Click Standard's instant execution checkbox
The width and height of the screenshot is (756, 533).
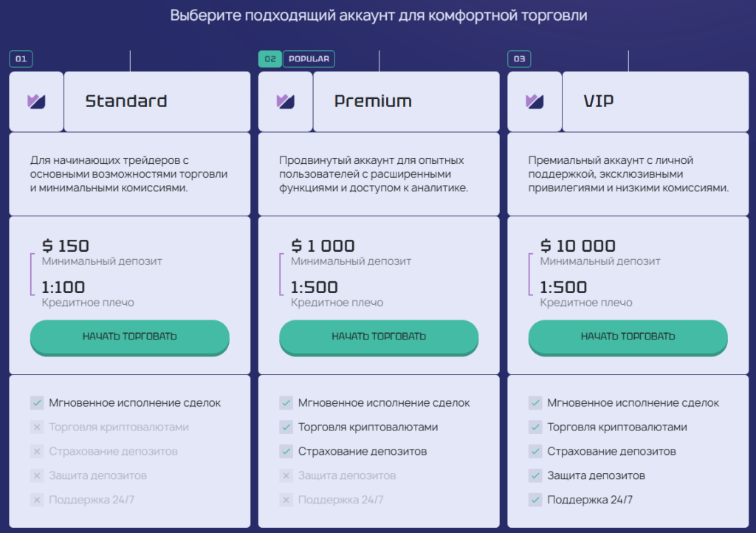click(37, 403)
